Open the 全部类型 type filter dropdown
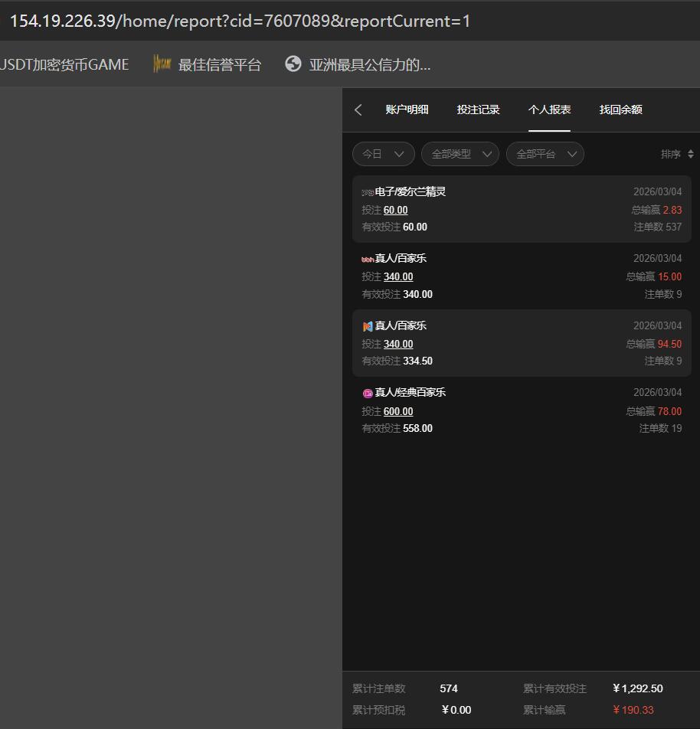 pos(460,154)
